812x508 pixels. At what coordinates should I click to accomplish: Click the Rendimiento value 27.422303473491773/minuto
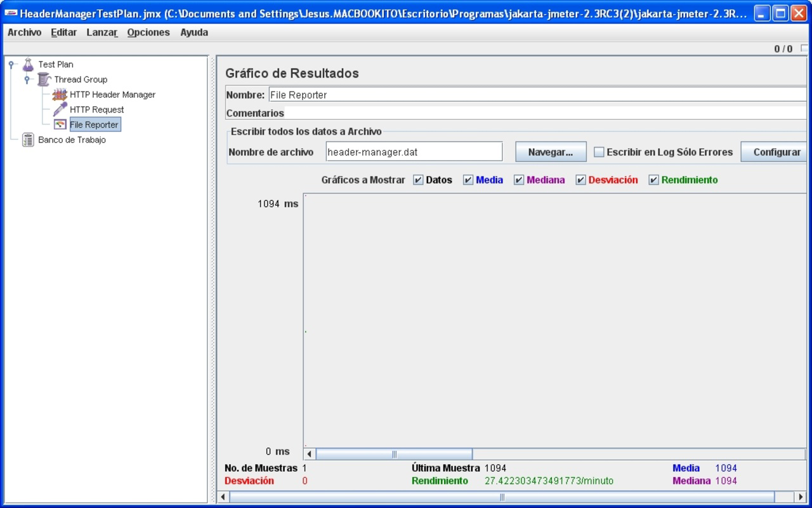[x=549, y=481]
